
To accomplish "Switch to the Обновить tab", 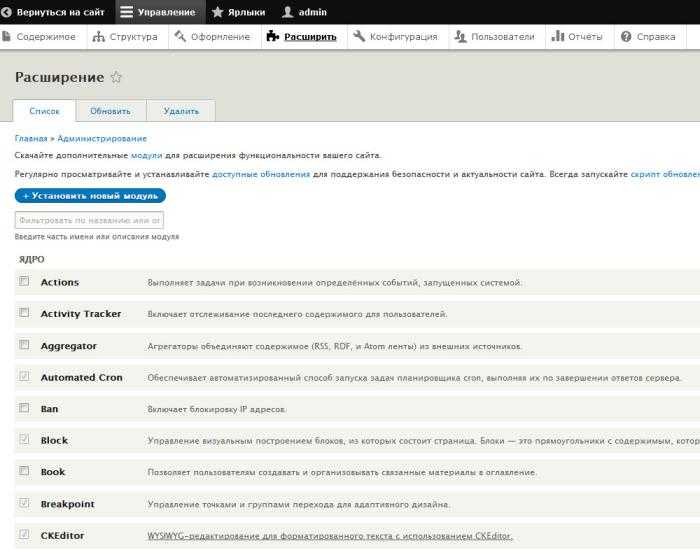I will pos(110,111).
